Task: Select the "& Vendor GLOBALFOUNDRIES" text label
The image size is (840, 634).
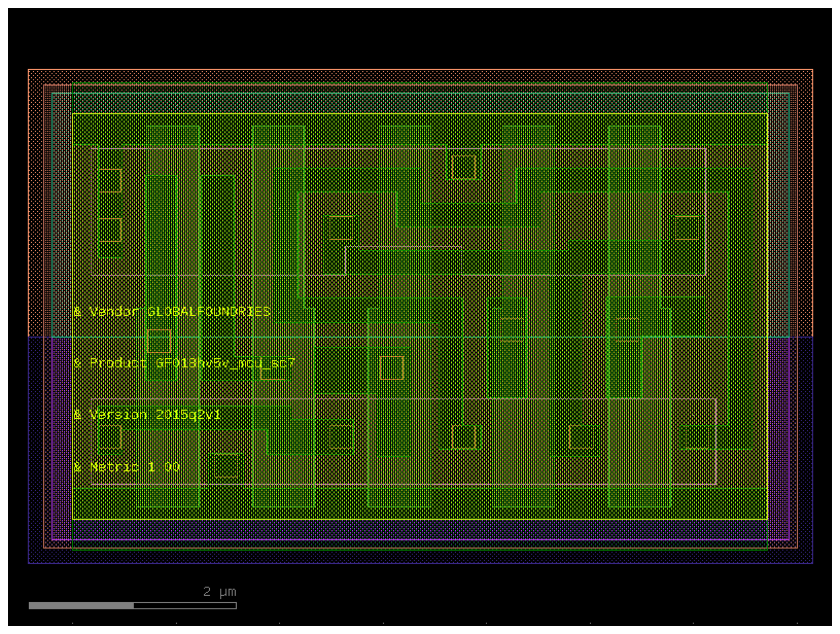Action: (172, 312)
